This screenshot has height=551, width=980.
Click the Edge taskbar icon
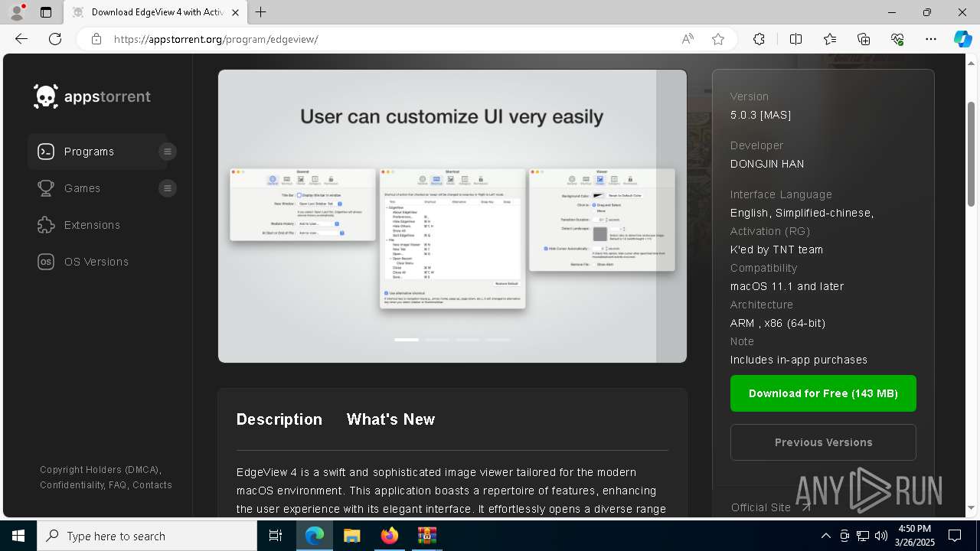tap(315, 536)
